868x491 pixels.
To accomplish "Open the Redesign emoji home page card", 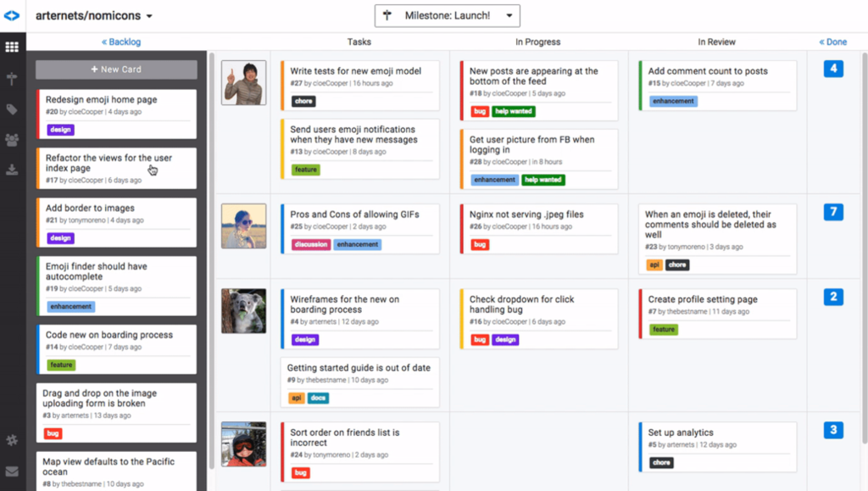I will [x=116, y=114].
